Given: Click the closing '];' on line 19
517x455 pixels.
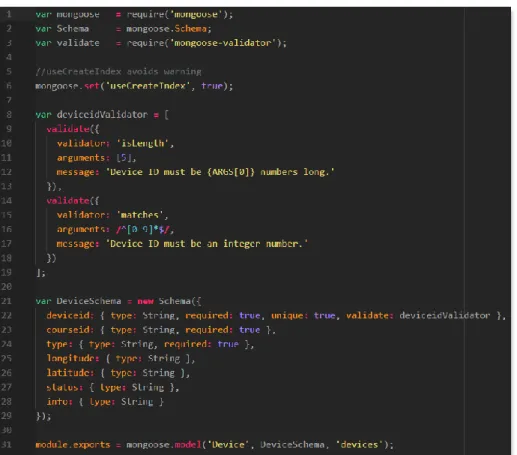Looking at the screenshot, I should coord(41,273).
